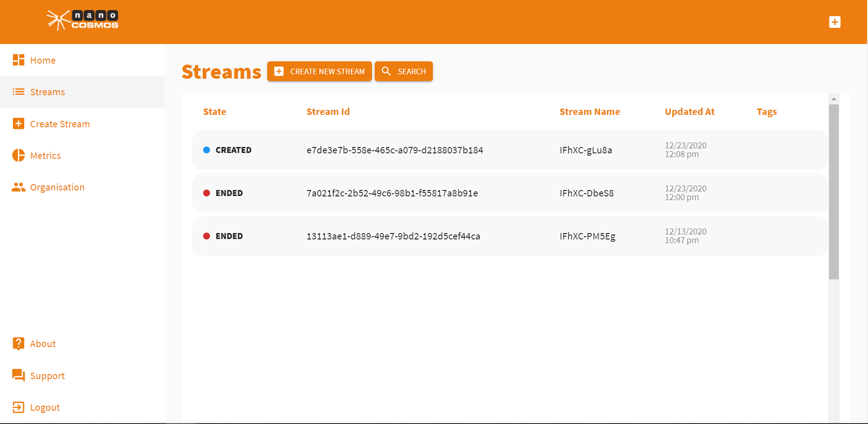
Task: Sort by the State column header
Action: point(215,112)
